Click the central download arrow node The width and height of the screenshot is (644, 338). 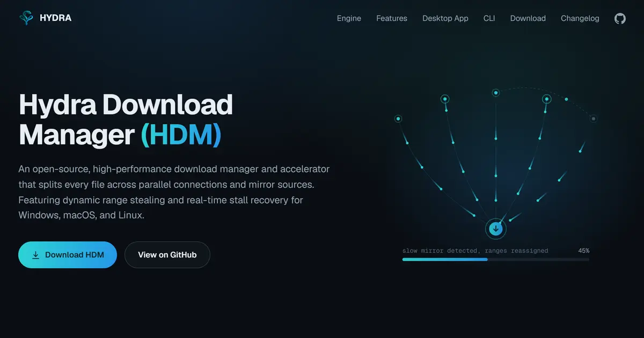(x=496, y=229)
